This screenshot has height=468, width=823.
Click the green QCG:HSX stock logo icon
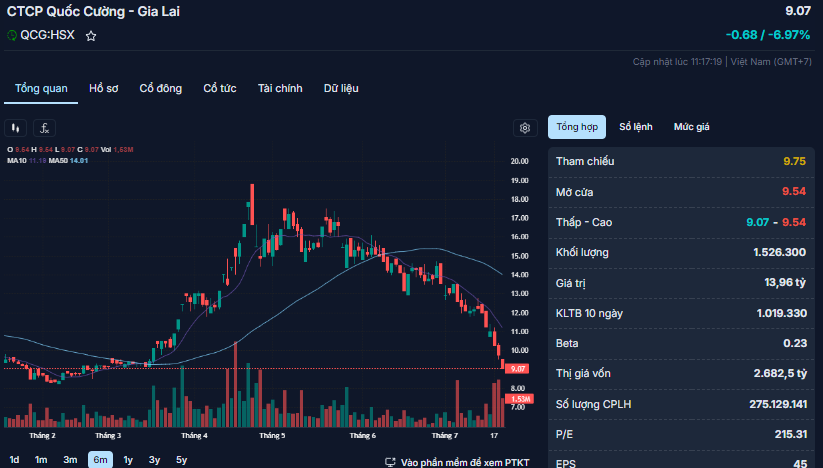(x=12, y=35)
